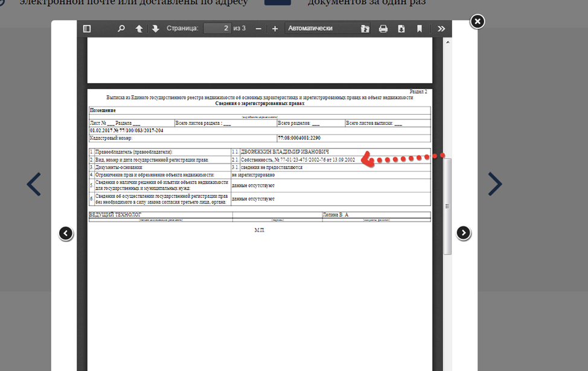Click the blue right carousel chevron
This screenshot has height=371, width=588.
tap(495, 184)
